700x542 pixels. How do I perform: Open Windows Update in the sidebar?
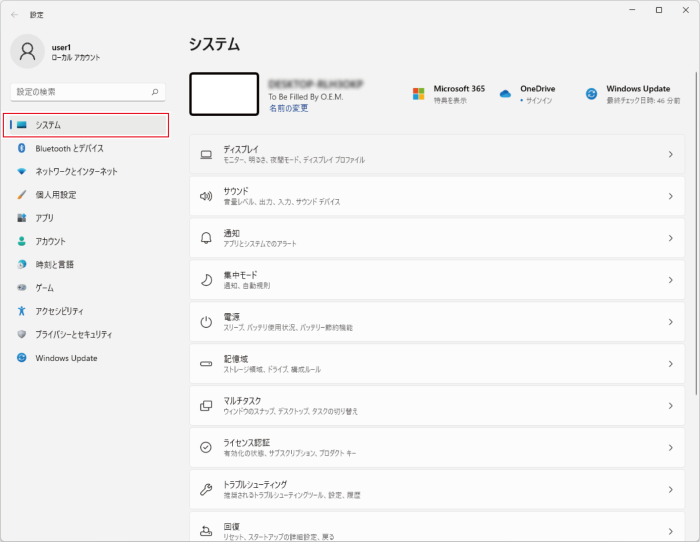(x=86, y=358)
